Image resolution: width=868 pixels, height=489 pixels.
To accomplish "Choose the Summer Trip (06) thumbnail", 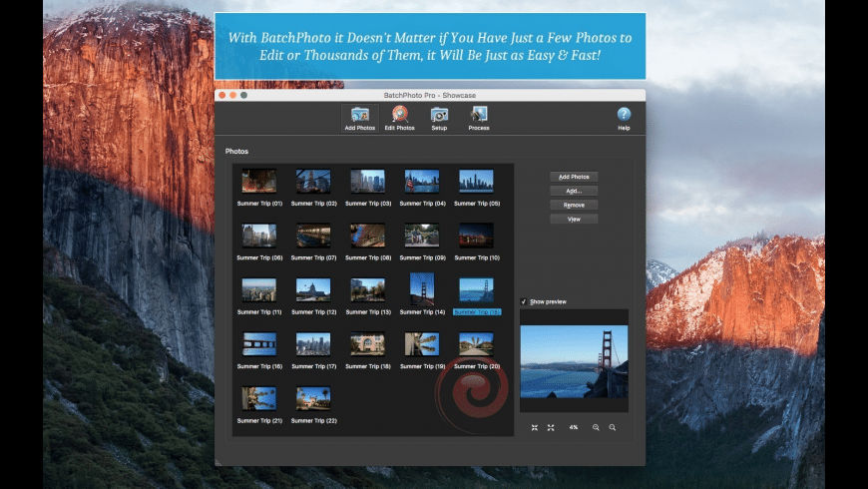I will click(x=259, y=236).
